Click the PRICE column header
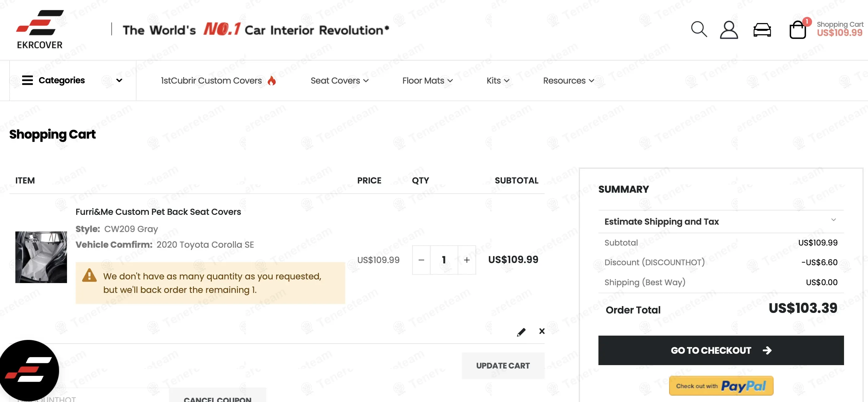The height and width of the screenshot is (402, 868). coord(369,180)
